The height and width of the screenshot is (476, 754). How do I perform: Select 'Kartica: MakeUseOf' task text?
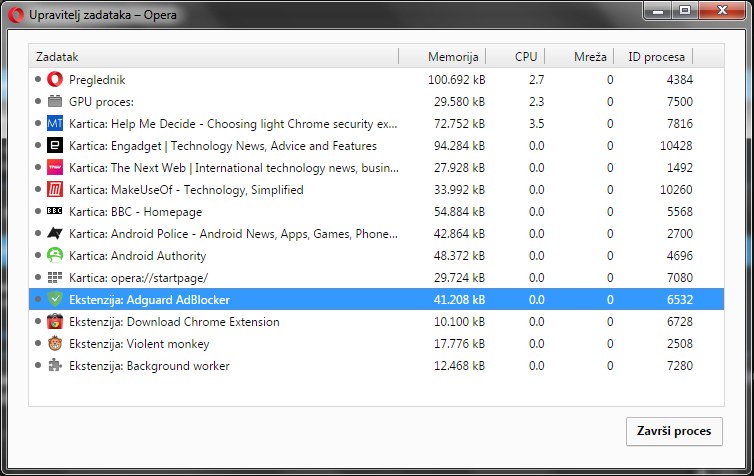point(186,190)
